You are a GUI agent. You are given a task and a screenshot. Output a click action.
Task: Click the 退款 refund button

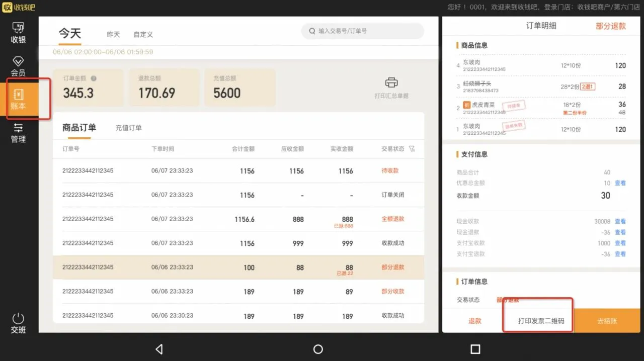[x=475, y=321]
